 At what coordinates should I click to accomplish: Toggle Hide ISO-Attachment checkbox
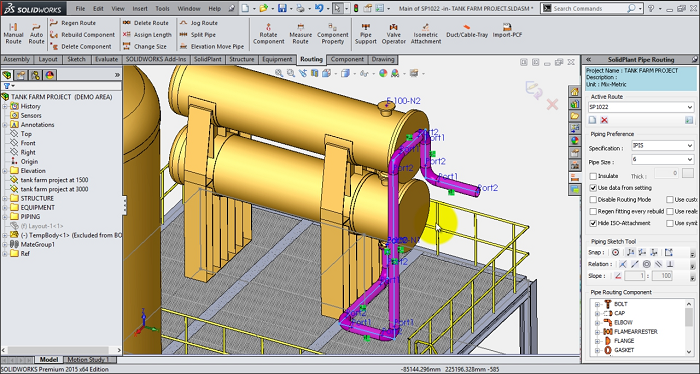[593, 223]
